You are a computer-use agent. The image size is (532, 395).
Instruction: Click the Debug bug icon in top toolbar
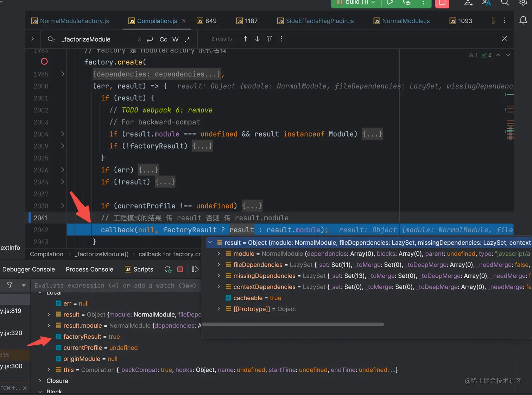click(407, 2)
